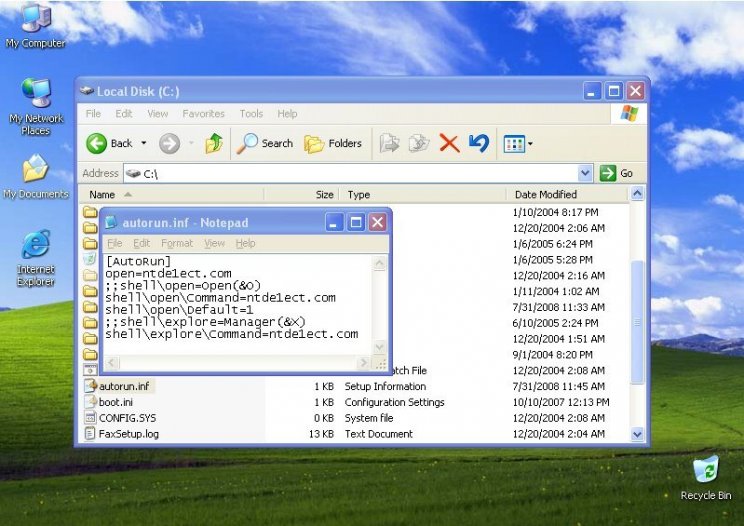The height and width of the screenshot is (526, 744).
Task: Click Explorer scrollbar up arrow
Action: tap(637, 194)
